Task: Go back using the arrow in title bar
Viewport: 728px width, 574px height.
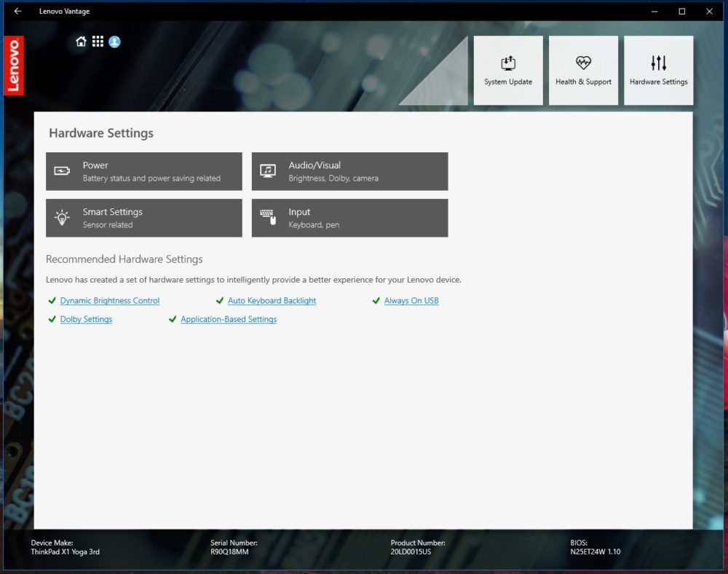Action: (x=17, y=11)
